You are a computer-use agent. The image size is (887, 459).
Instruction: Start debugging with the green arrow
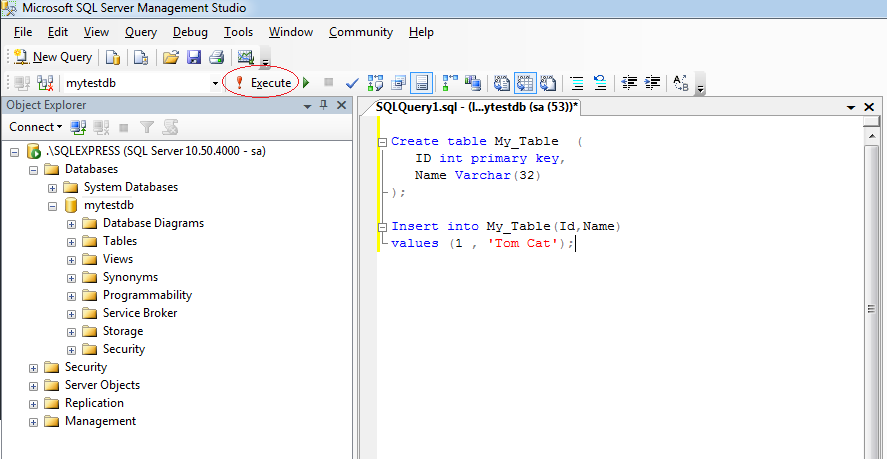pyautogui.click(x=306, y=83)
